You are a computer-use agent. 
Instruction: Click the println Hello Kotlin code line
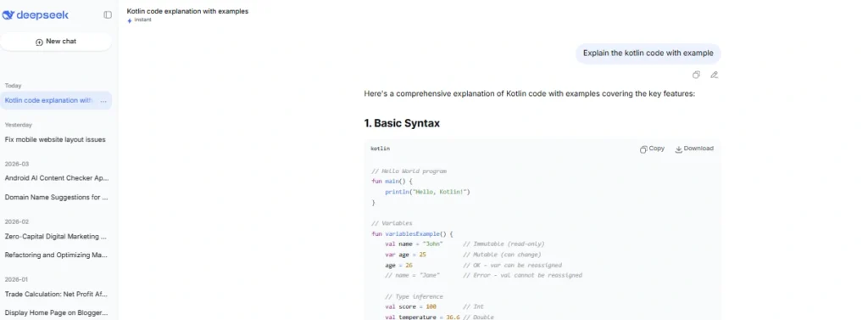coord(427,192)
